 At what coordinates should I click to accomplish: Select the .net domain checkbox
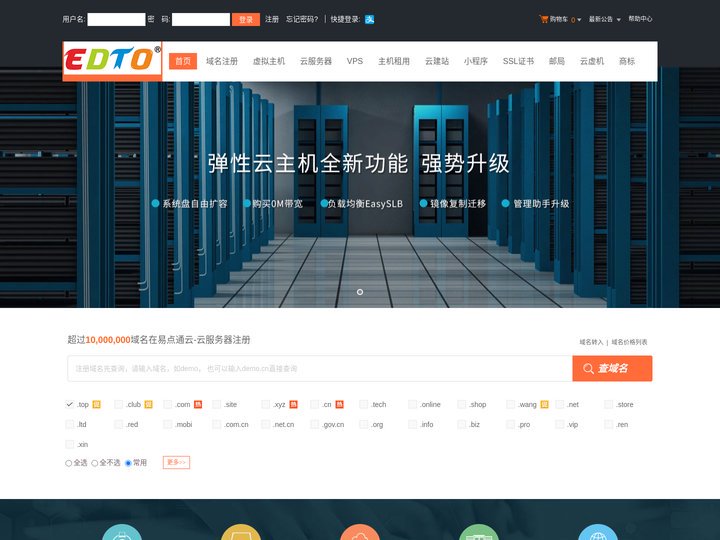[559, 405]
